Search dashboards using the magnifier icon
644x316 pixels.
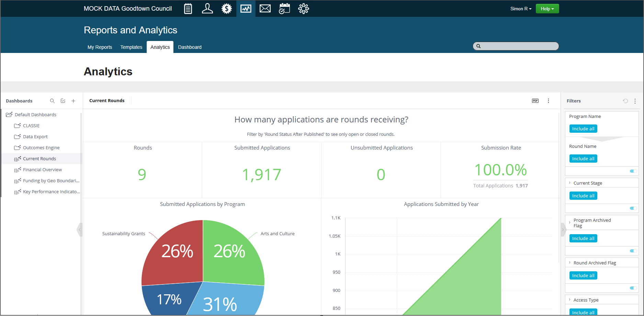pyautogui.click(x=52, y=101)
